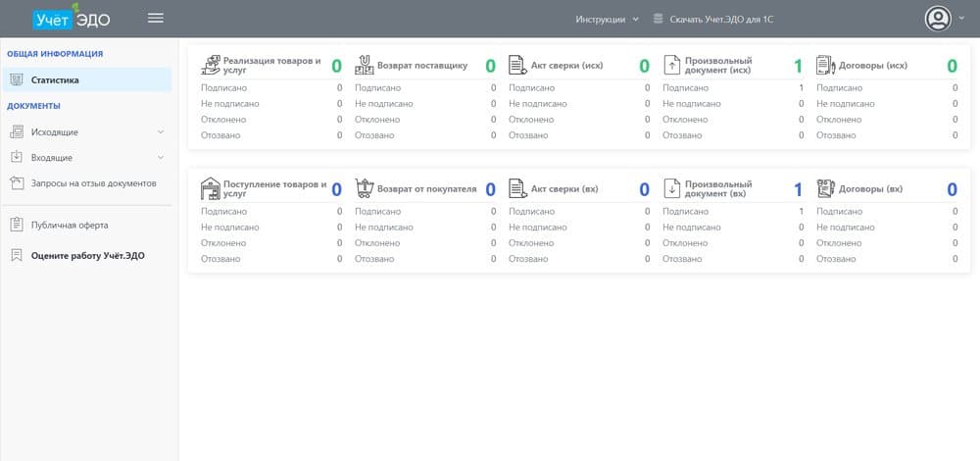The image size is (980, 461).
Task: Open Оцените работу Учёт.ЭДО
Action: [87, 255]
